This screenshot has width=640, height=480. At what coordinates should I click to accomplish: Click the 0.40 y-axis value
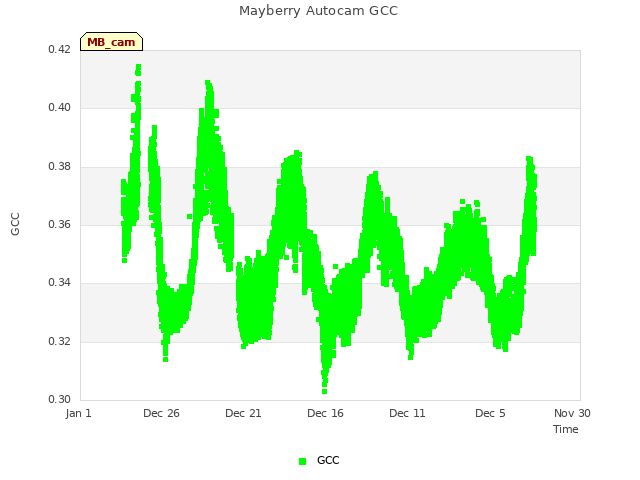tap(60, 107)
